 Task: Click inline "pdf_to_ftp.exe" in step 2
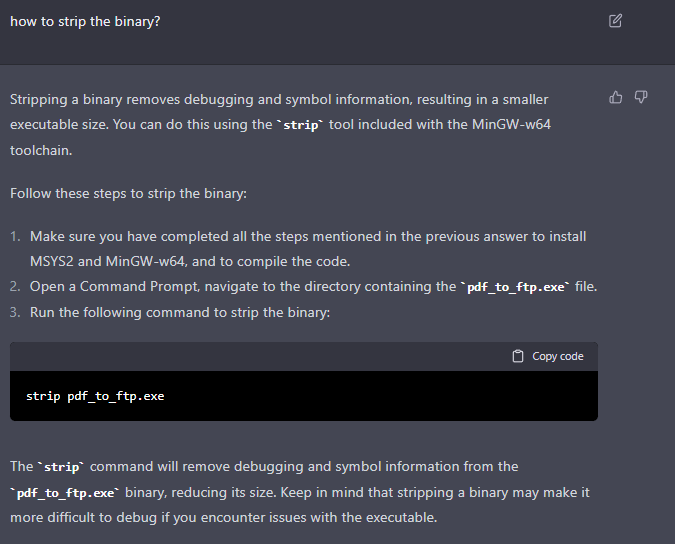515,287
